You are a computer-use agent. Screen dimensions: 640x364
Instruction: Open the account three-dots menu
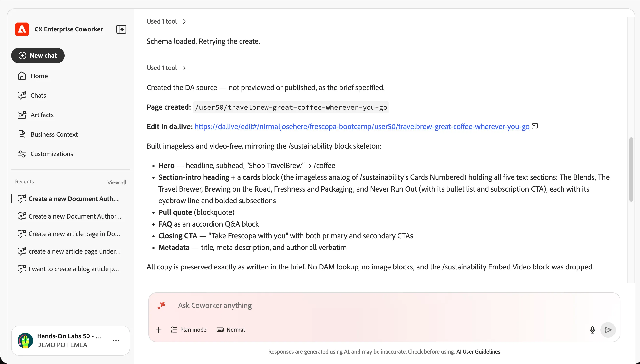[x=116, y=341]
